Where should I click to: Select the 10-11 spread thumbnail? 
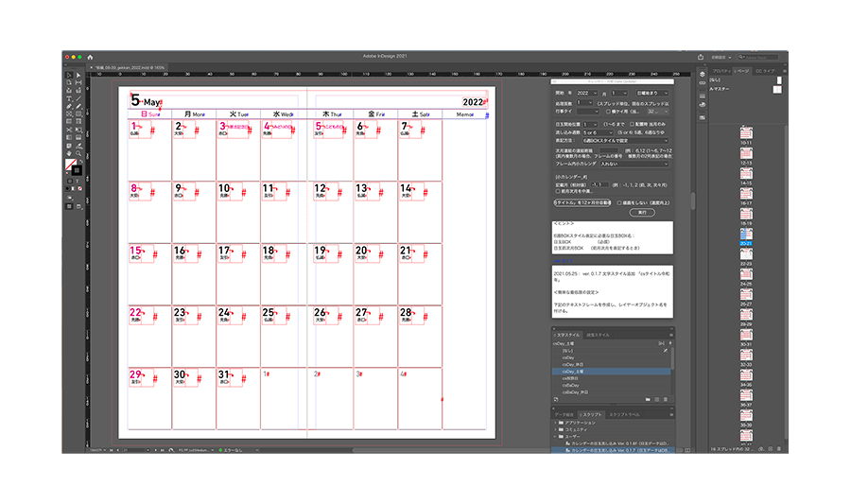[x=746, y=133]
